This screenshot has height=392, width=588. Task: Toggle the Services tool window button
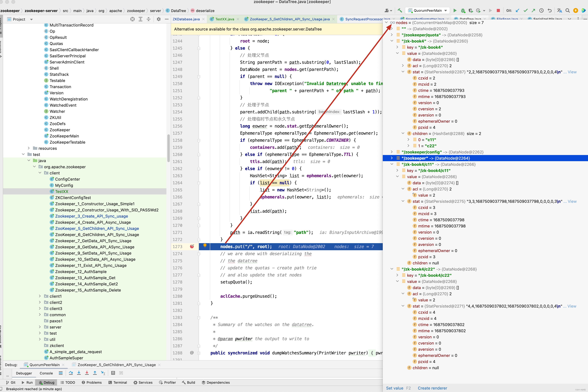(x=143, y=382)
